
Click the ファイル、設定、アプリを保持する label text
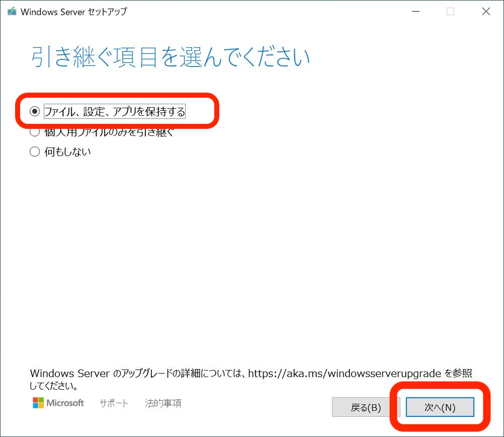click(115, 112)
